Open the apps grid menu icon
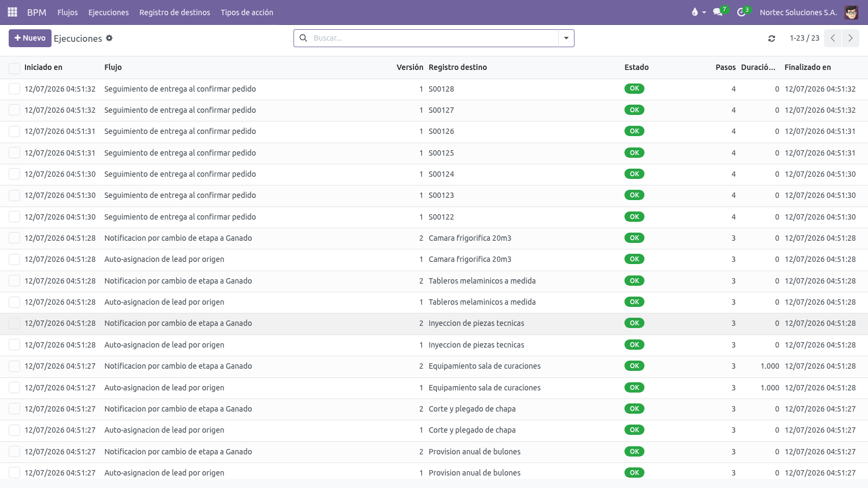The image size is (868, 488). (x=12, y=12)
